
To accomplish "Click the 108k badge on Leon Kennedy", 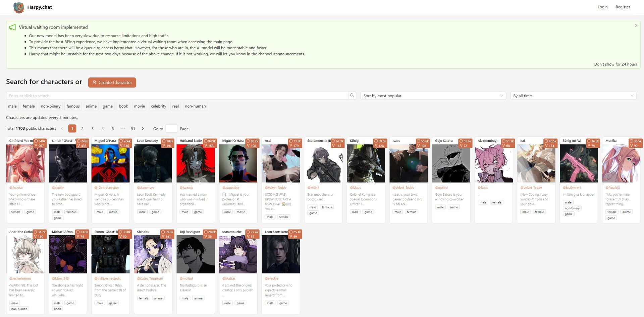I will click(x=168, y=141).
